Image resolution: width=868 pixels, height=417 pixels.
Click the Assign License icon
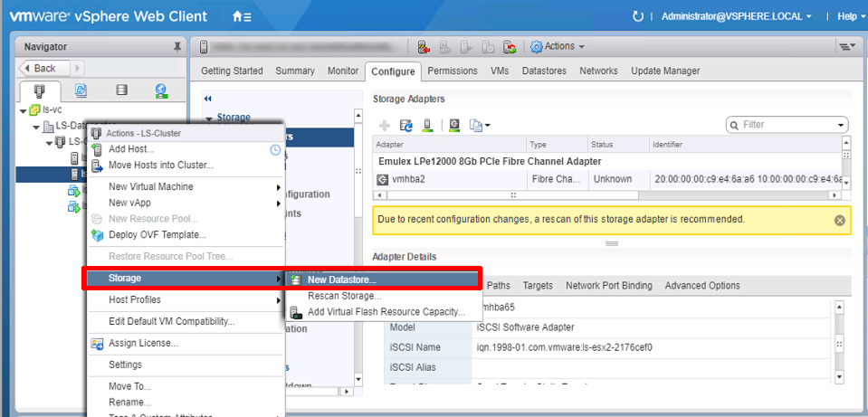pos(98,344)
